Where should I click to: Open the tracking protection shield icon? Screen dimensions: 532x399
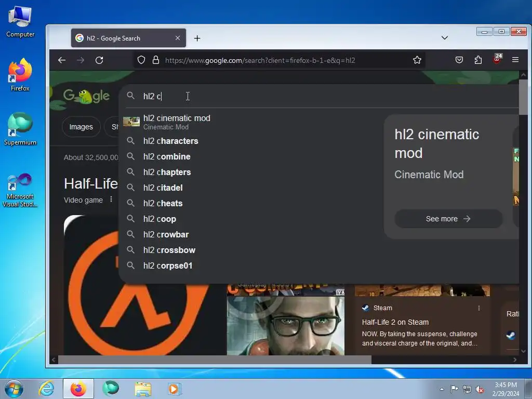141,60
